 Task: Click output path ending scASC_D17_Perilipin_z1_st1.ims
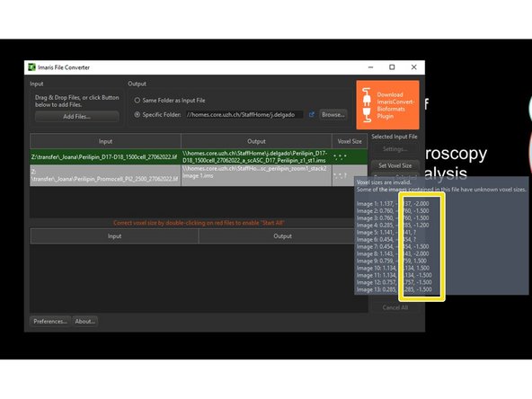256,156
